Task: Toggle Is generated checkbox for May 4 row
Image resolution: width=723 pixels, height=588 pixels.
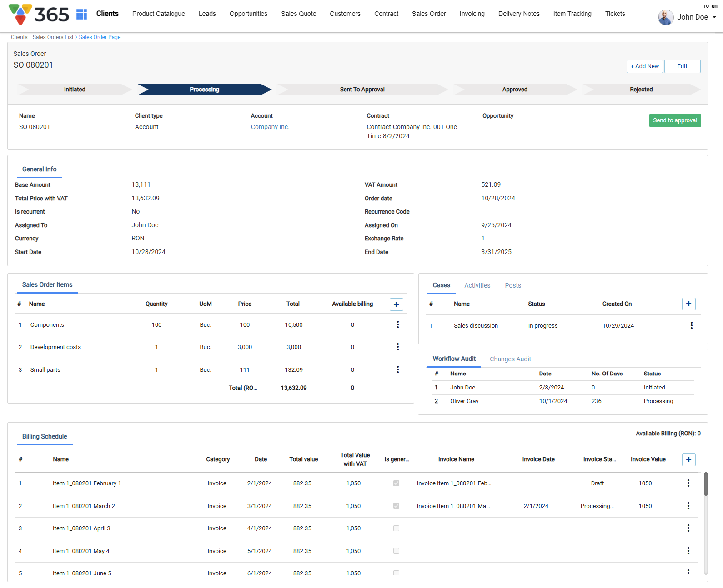Action: pos(396,551)
